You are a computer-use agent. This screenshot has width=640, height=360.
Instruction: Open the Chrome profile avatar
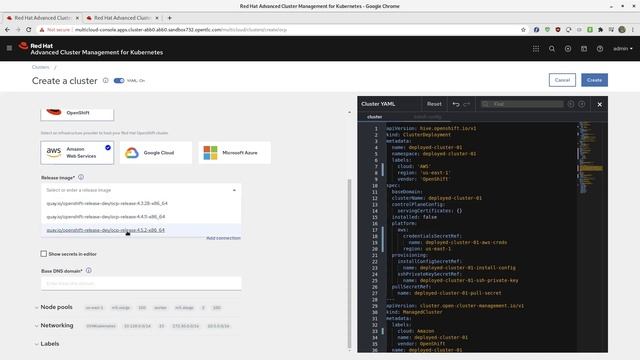622,30
